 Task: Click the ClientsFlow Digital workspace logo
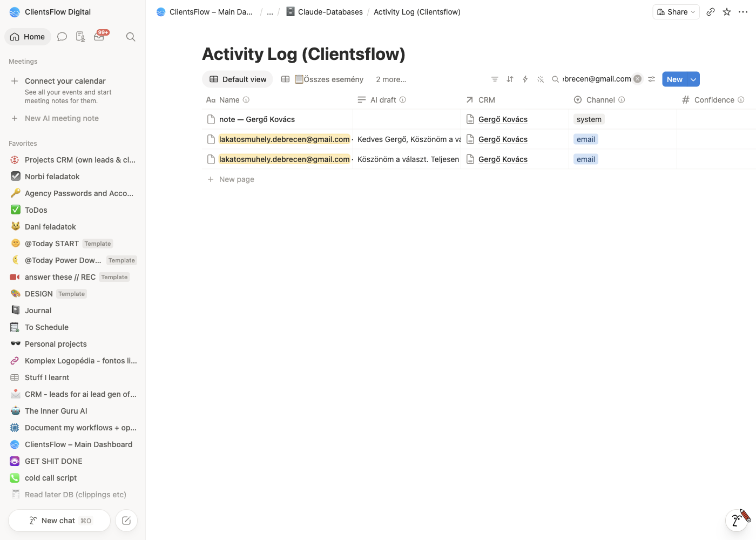(x=15, y=12)
